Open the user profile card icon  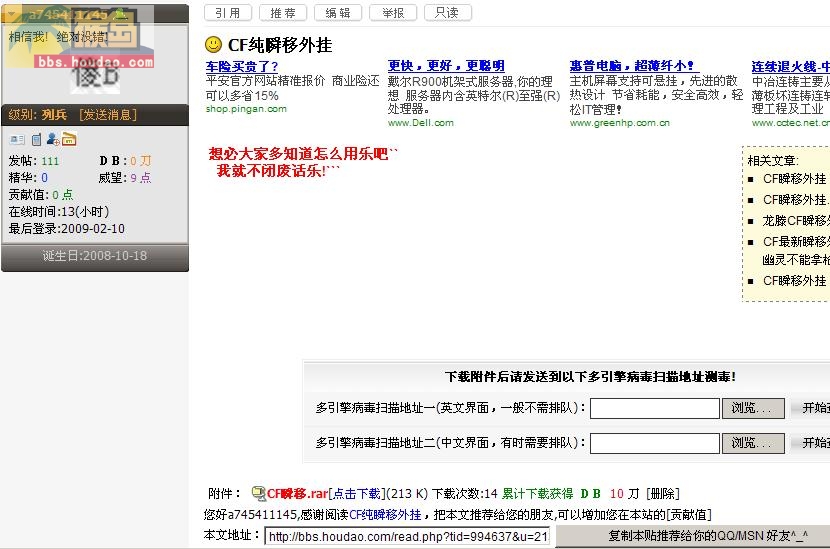click(x=17, y=139)
